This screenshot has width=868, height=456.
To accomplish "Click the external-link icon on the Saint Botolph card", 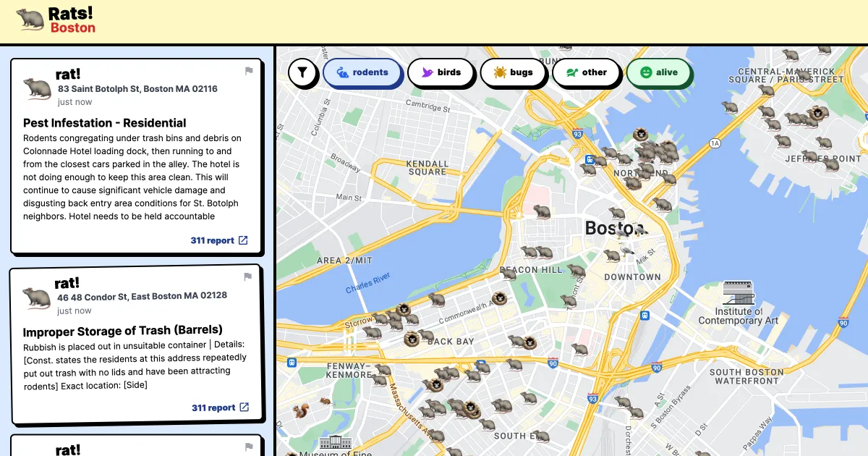I will click(243, 240).
